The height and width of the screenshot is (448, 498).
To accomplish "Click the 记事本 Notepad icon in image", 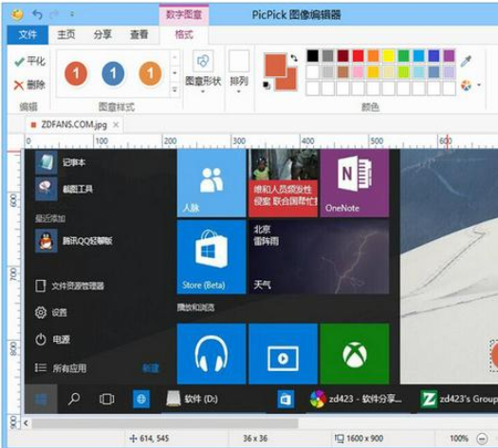I will [46, 162].
